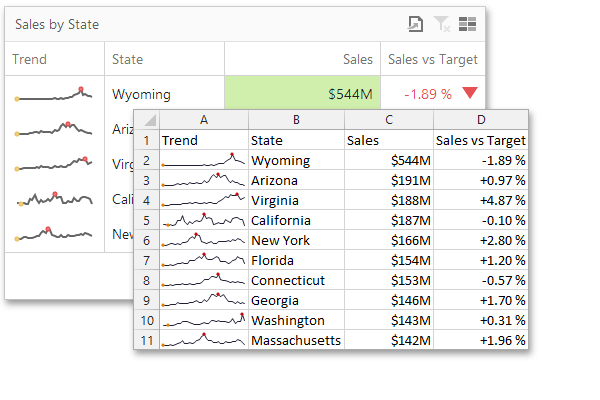Click the Arizona sparkline in the dashboard grid
The image size is (600, 400).
coord(54,129)
